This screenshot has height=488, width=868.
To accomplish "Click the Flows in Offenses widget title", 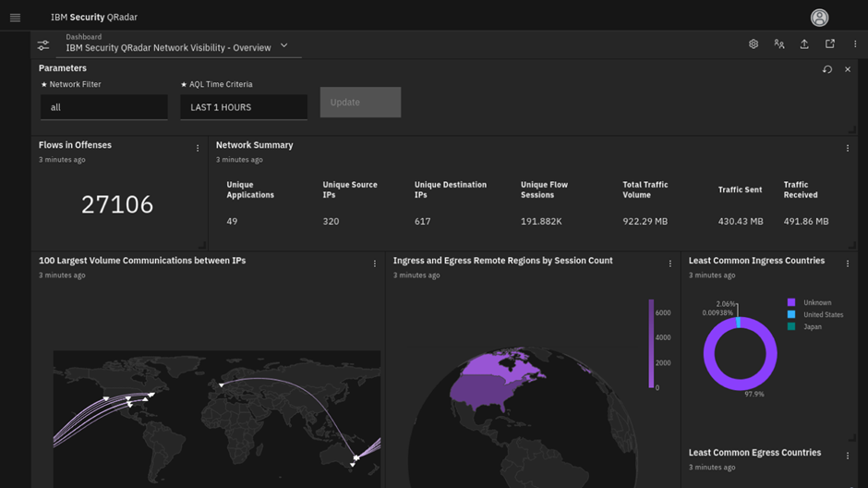I will [75, 145].
